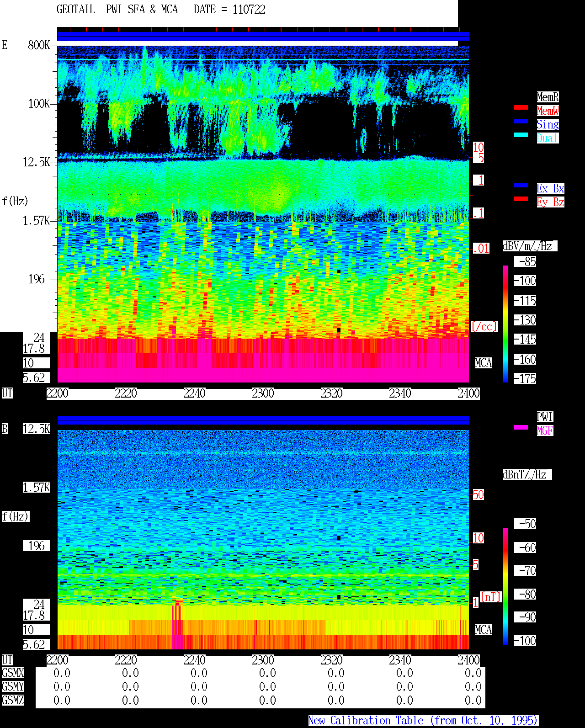Click the B panel letter label
The width and height of the screenshot is (585, 728).
coord(5,429)
